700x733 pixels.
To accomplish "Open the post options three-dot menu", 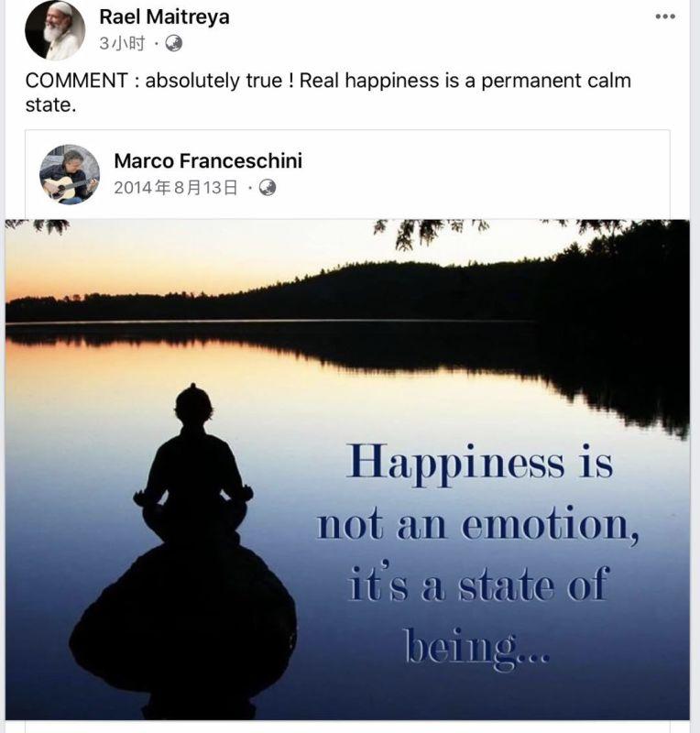I will point(665,16).
